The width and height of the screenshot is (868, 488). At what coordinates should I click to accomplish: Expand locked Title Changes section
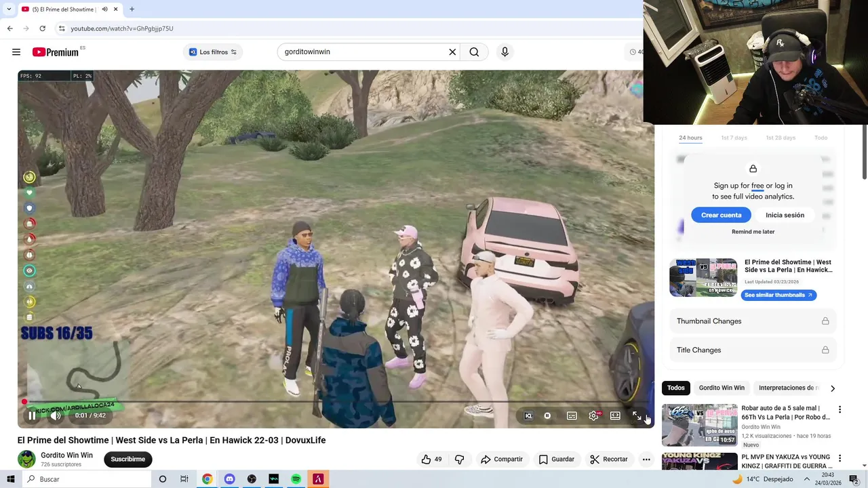(753, 350)
